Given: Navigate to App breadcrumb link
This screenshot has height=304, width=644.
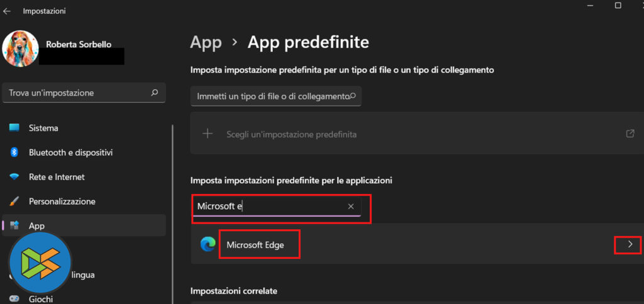Looking at the screenshot, I should (206, 43).
